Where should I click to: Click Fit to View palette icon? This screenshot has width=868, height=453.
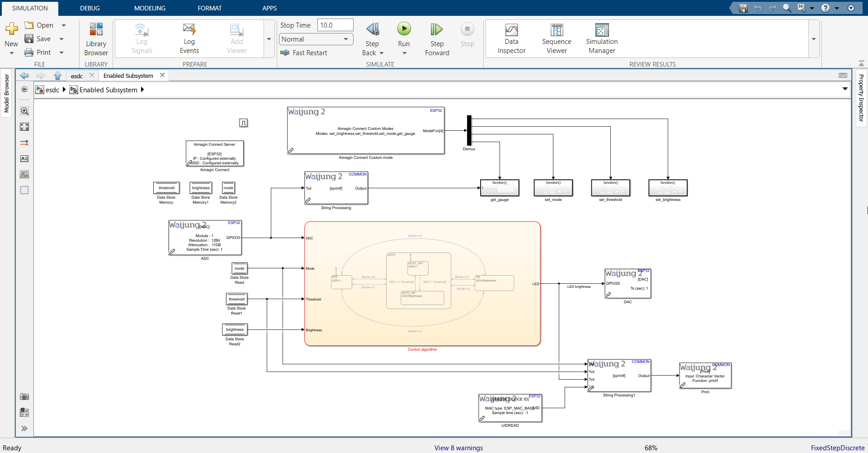pos(24,127)
